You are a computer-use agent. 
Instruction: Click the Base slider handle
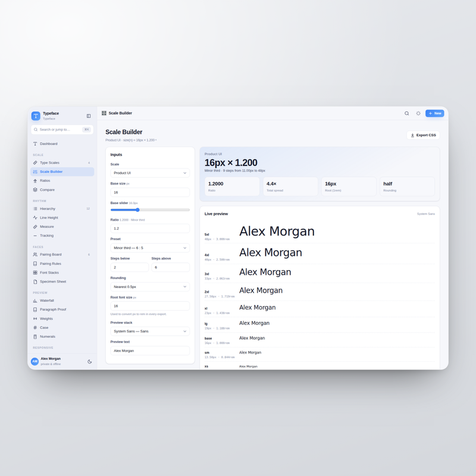pyautogui.click(x=137, y=210)
